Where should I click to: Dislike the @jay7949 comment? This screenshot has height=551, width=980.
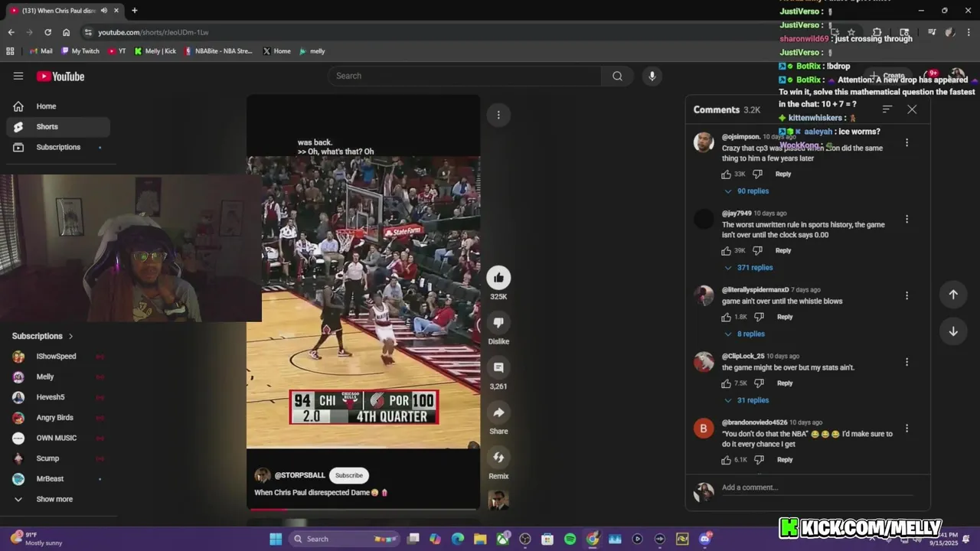758,251
